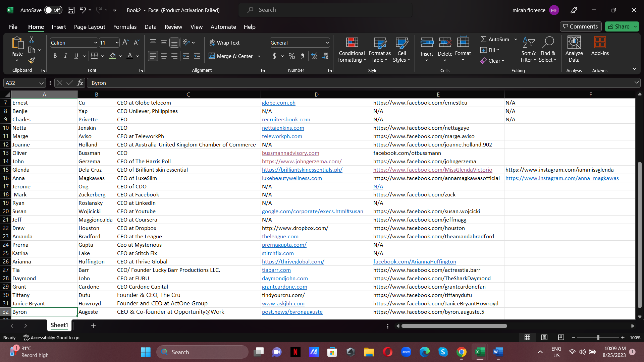The height and width of the screenshot is (362, 644).
Task: Switch to the Formulas tab
Action: [x=125, y=27]
